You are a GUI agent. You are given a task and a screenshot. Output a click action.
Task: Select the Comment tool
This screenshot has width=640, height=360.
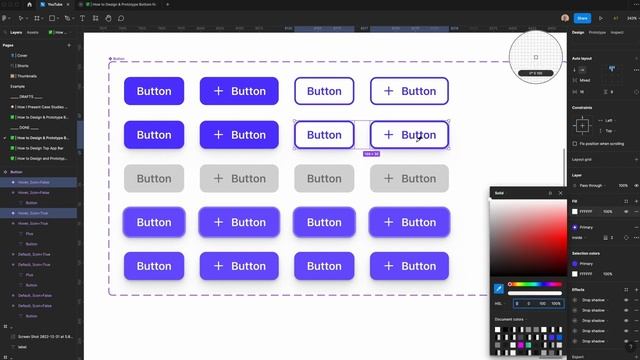tap(121, 18)
